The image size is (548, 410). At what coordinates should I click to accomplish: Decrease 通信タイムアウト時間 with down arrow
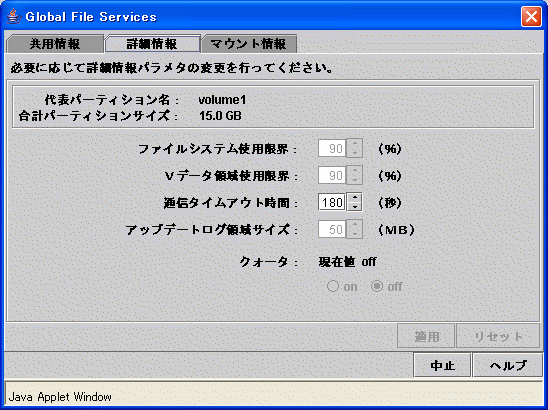click(355, 207)
